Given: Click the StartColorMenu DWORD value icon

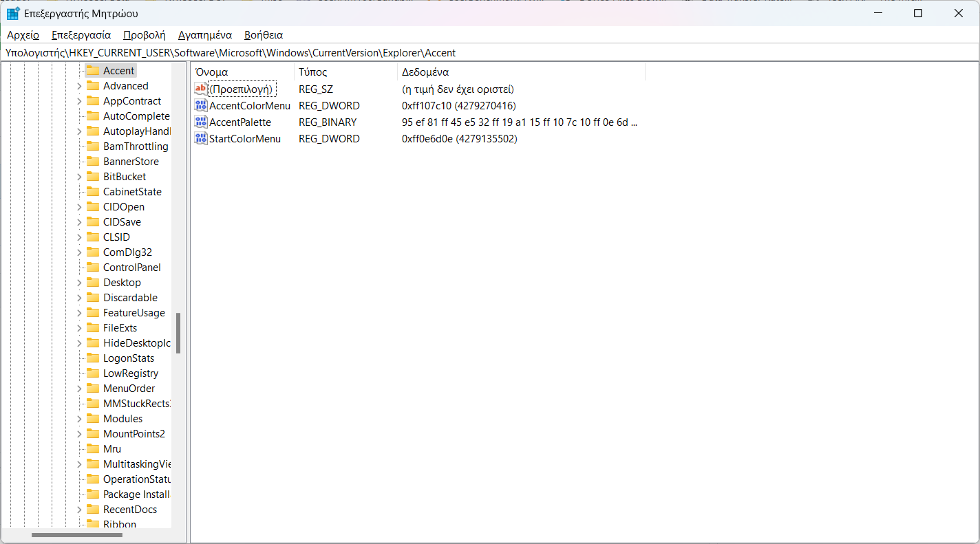Looking at the screenshot, I should click(200, 138).
